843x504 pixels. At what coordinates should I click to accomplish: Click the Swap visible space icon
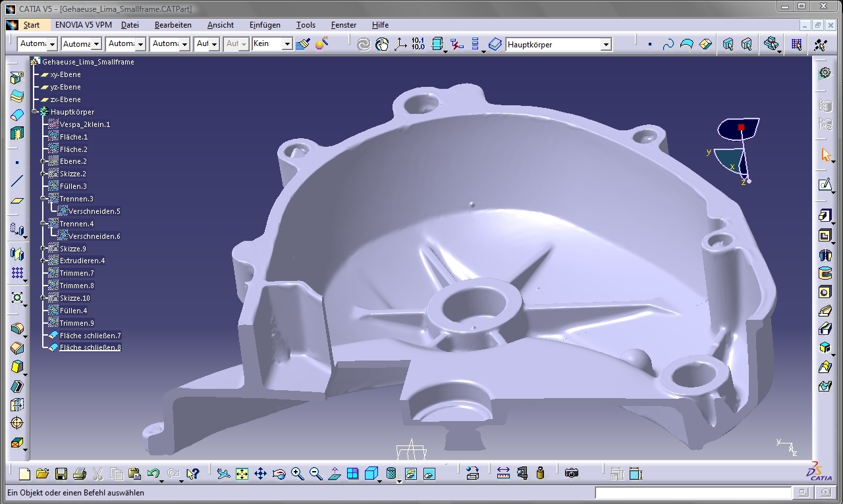coord(429,474)
